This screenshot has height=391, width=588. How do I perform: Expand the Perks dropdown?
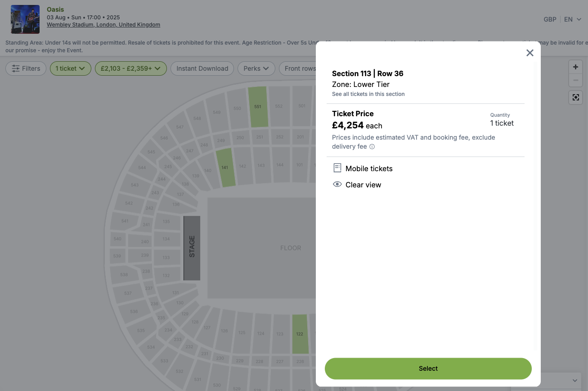click(x=256, y=68)
